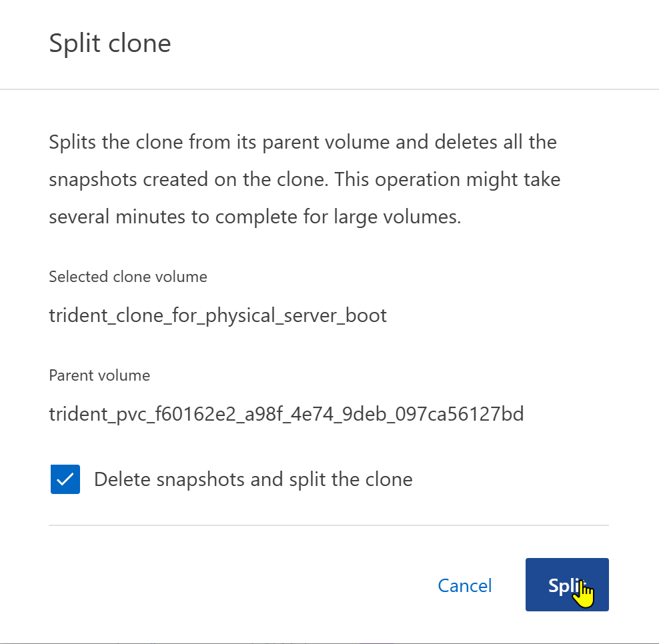Click the "Parent volume" field label
The image size is (659, 644).
[99, 375]
